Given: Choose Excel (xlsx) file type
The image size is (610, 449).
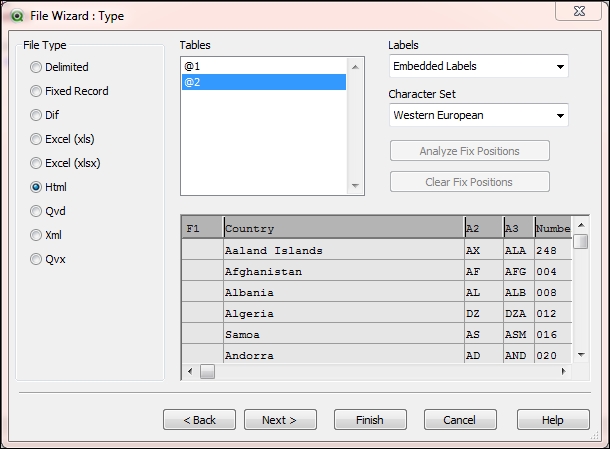Looking at the screenshot, I should point(65,163).
